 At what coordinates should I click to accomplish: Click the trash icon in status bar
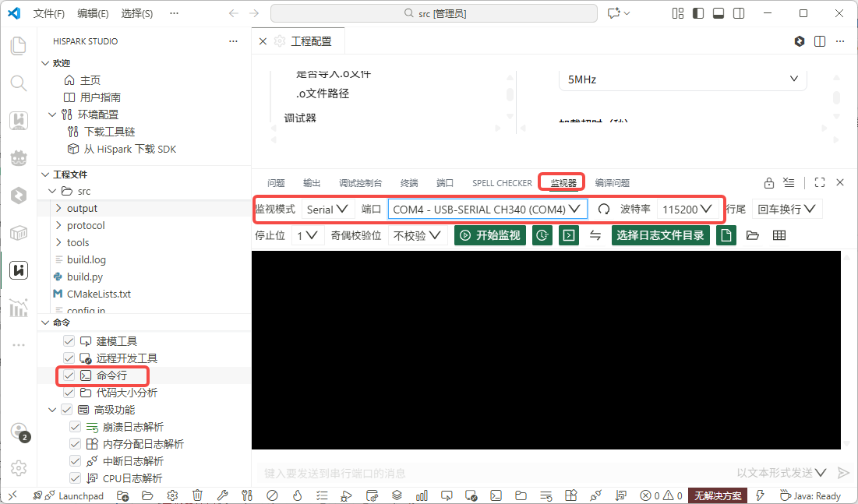coord(197,495)
